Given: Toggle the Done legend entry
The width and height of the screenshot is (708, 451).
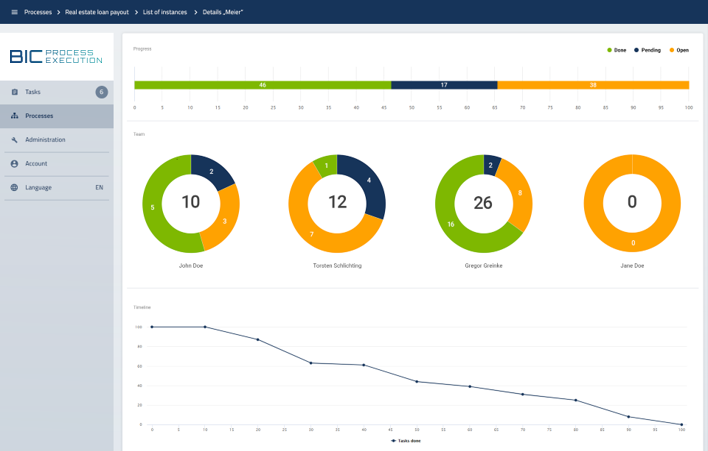Looking at the screenshot, I should click(x=617, y=50).
